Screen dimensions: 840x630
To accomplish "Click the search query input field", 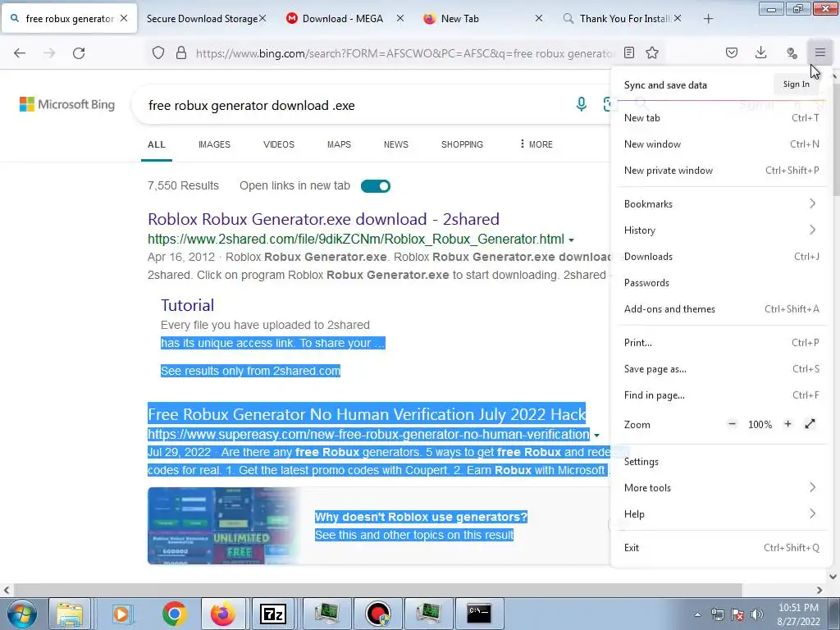I will point(354,106).
